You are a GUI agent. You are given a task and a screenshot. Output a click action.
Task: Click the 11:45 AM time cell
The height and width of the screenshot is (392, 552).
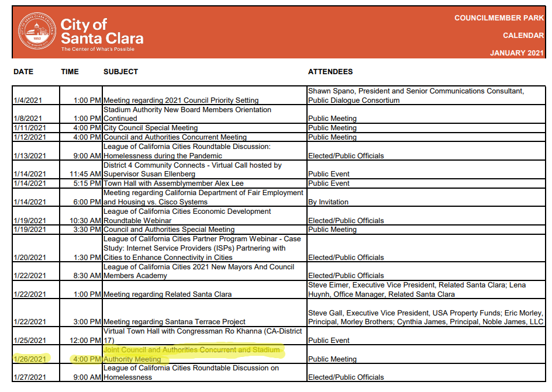pos(81,169)
